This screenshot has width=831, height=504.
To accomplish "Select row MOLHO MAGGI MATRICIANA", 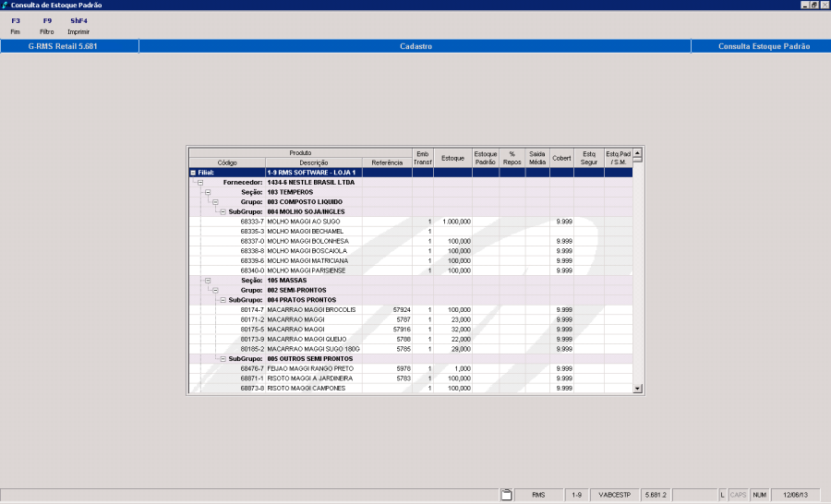I will point(411,260).
